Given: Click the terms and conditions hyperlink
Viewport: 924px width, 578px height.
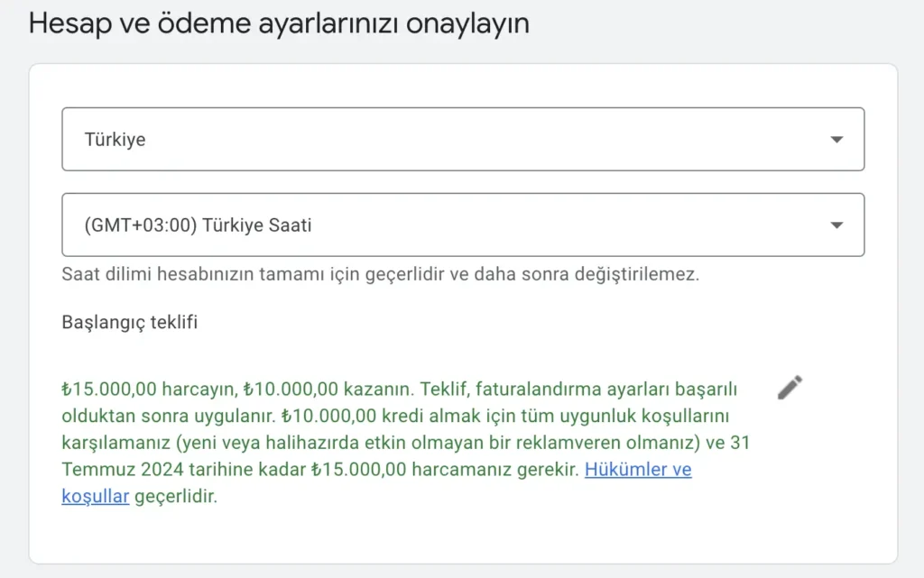Looking at the screenshot, I should pyautogui.click(x=638, y=470).
